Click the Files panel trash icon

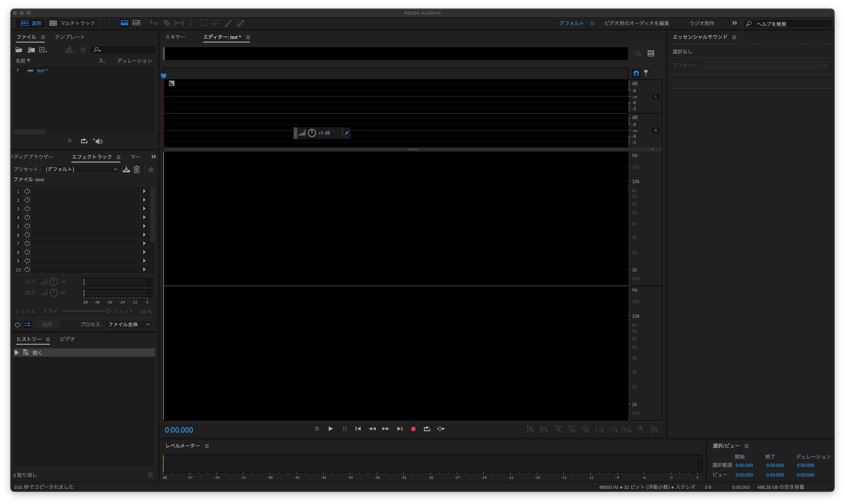(83, 50)
